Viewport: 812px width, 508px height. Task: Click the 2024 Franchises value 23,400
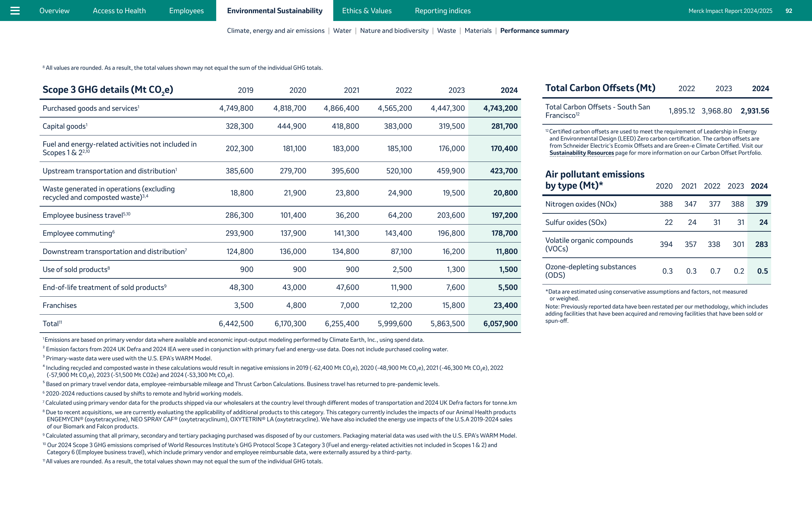pyautogui.click(x=505, y=305)
